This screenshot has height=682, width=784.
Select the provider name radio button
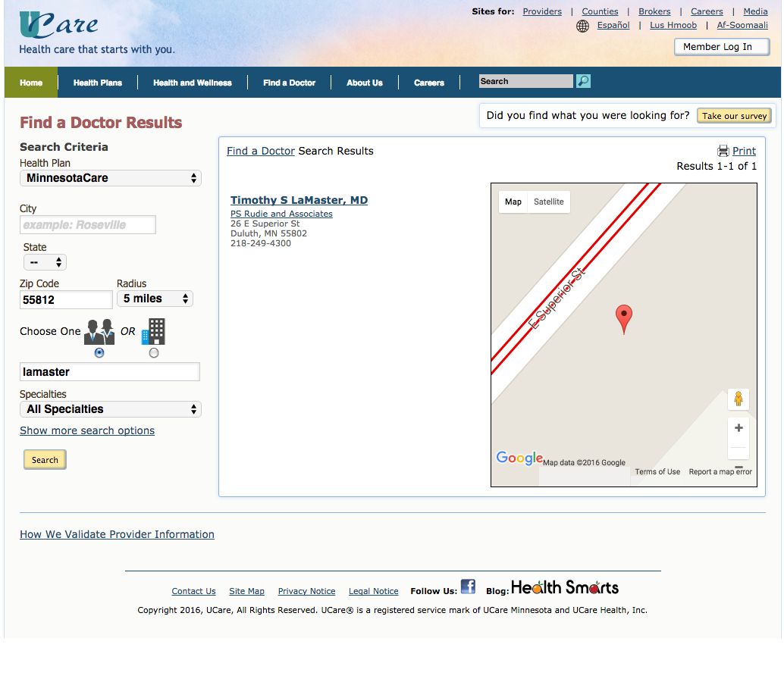pyautogui.click(x=99, y=352)
